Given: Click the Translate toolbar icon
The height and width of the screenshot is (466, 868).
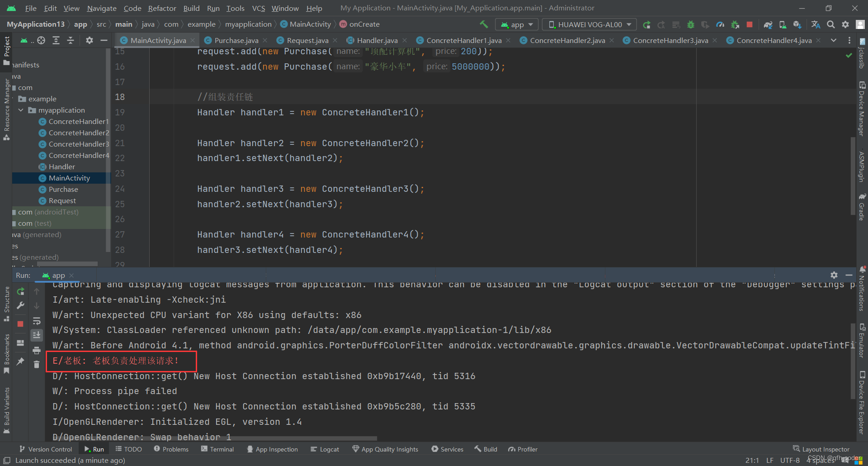Looking at the screenshot, I should click(816, 24).
